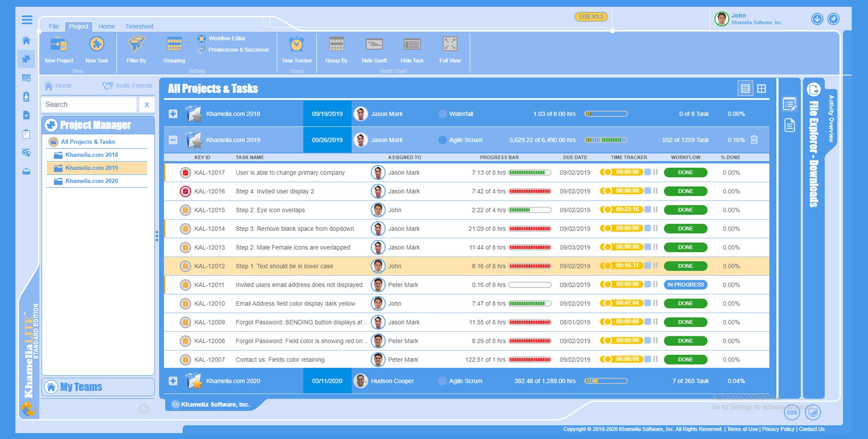Viewport: 868px width, 439px height.
Task: Pause timer for KAL-12016
Action: 656,191
